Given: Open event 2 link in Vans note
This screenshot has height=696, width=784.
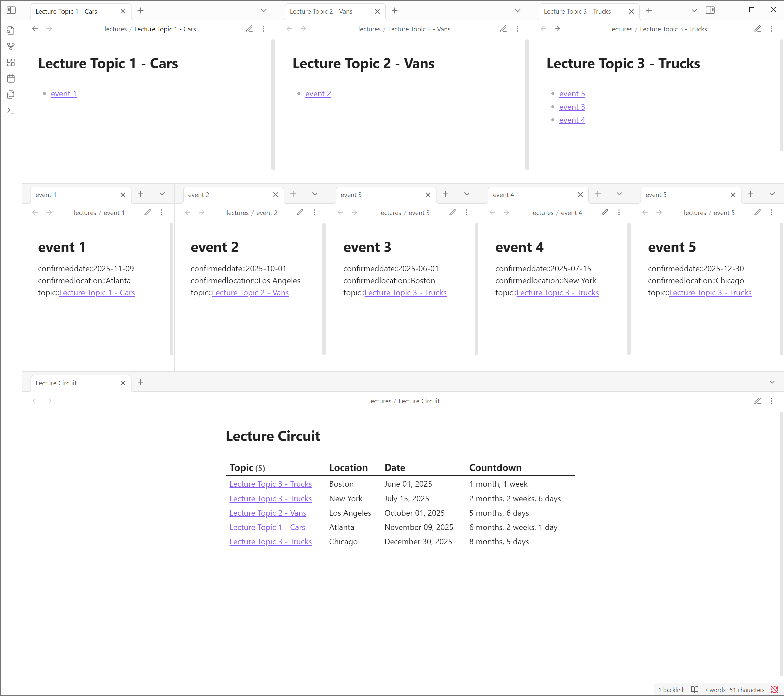Looking at the screenshot, I should pos(318,94).
